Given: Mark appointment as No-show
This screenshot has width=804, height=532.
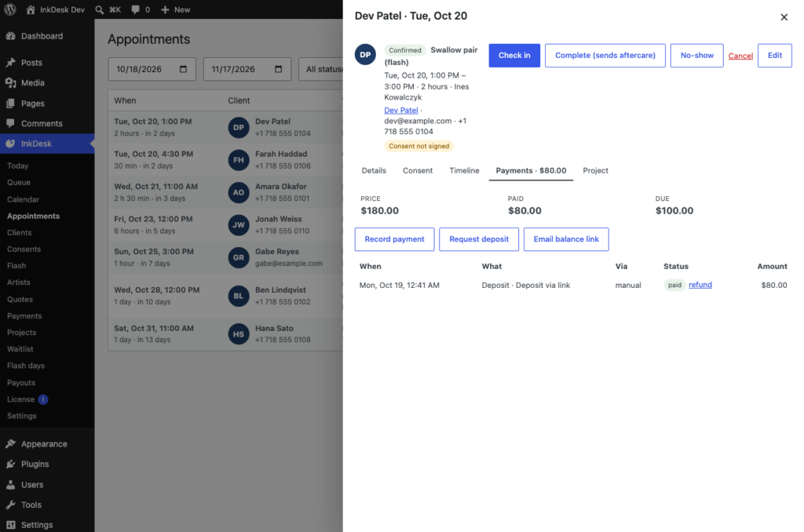Looking at the screenshot, I should tap(697, 56).
